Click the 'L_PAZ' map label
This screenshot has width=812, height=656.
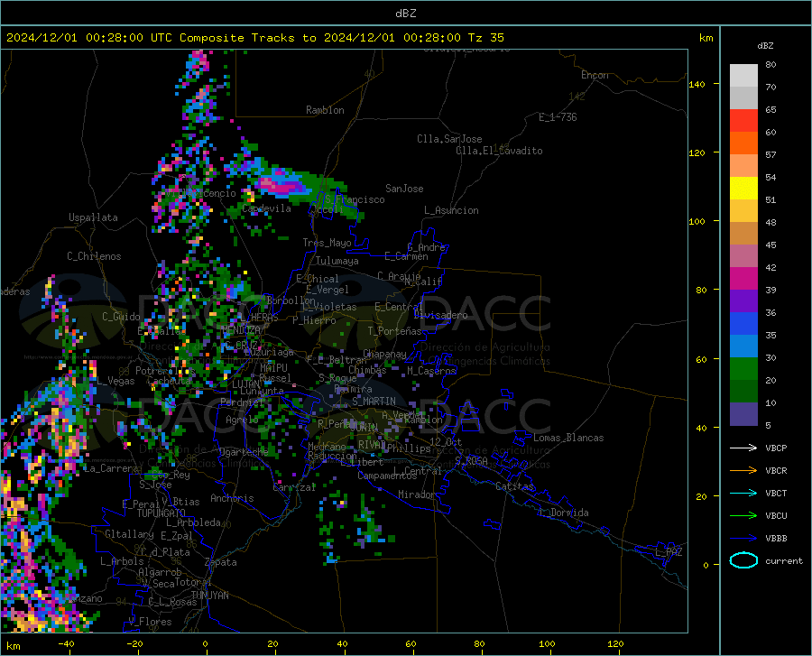coord(669,552)
